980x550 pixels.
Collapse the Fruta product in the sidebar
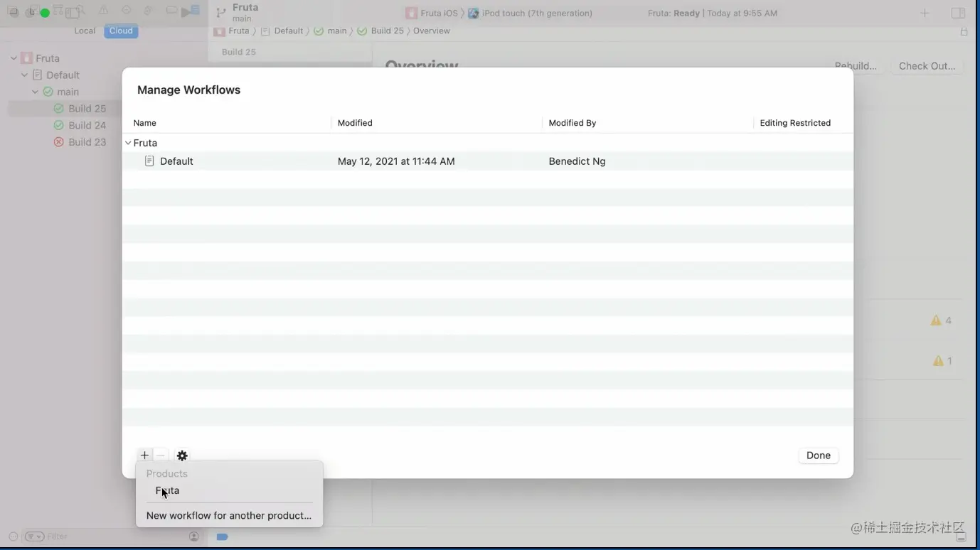(x=14, y=58)
